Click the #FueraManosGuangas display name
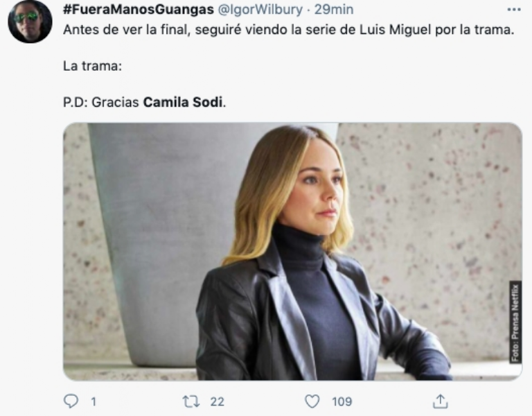 click(139, 10)
